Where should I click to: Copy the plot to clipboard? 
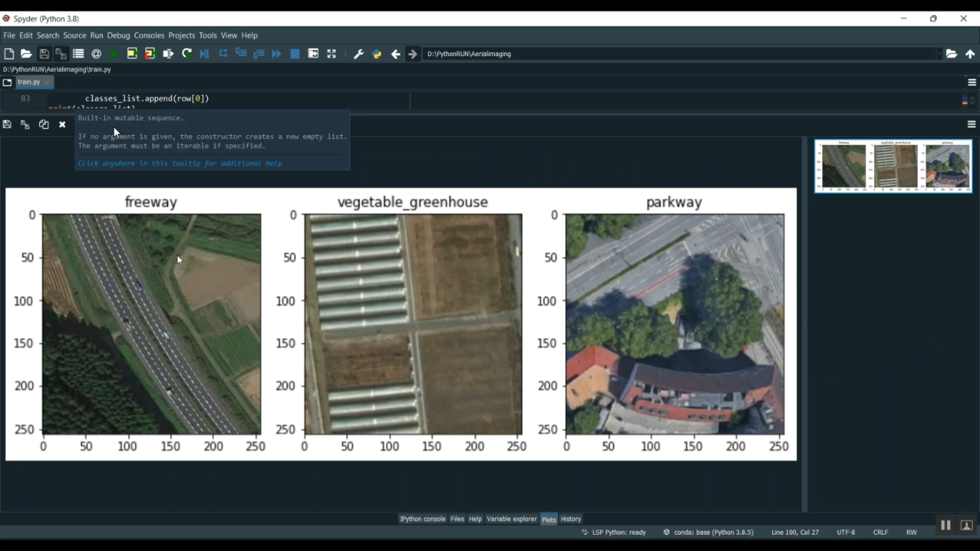(44, 125)
